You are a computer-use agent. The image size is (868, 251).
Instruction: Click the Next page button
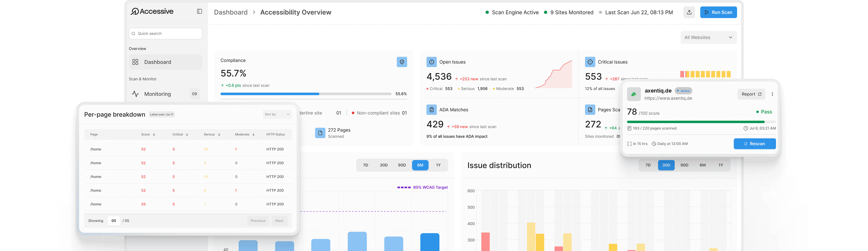pos(279,221)
